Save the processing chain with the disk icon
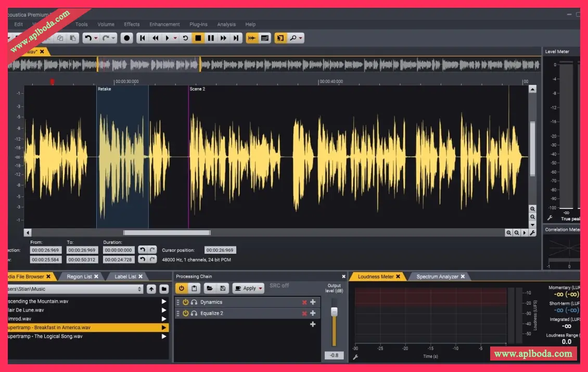Screen dimensions: 588x372 click(x=223, y=288)
